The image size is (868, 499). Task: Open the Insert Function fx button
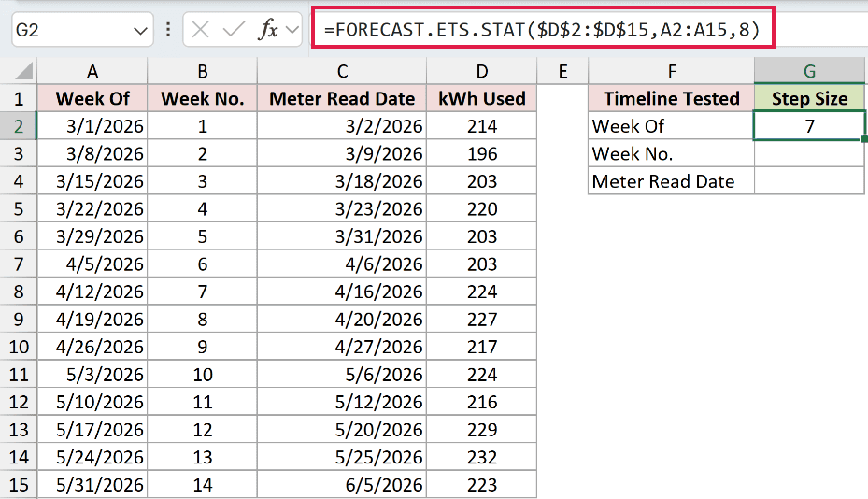pos(268,29)
